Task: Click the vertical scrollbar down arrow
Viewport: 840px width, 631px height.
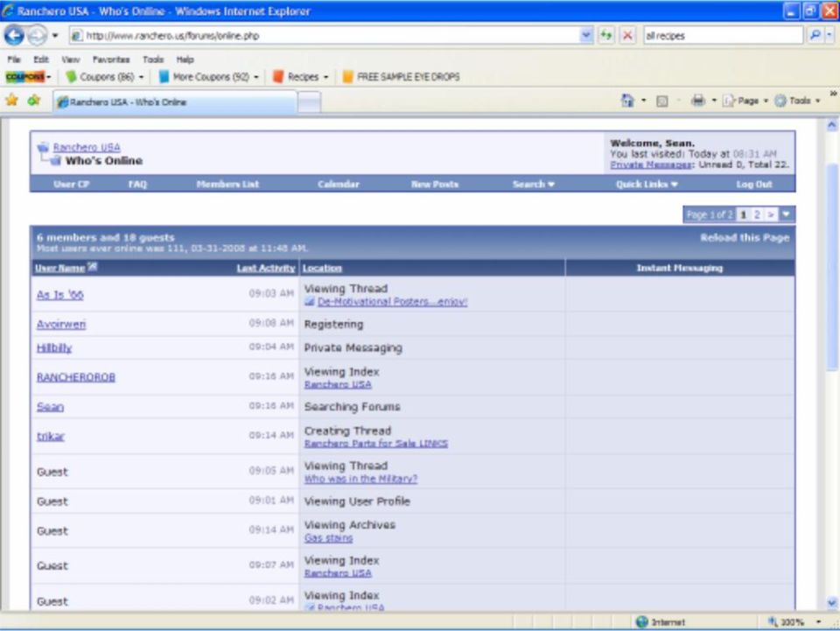Action: coord(832,602)
